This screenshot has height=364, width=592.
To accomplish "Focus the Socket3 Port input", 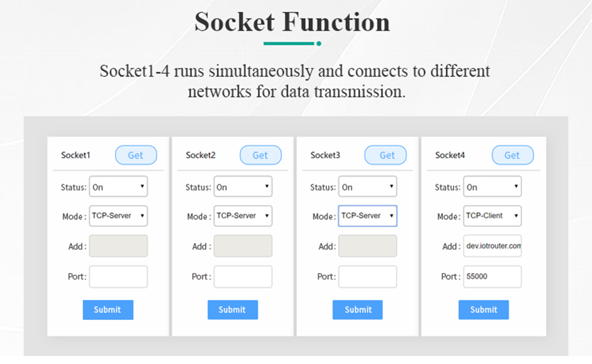I will click(368, 277).
